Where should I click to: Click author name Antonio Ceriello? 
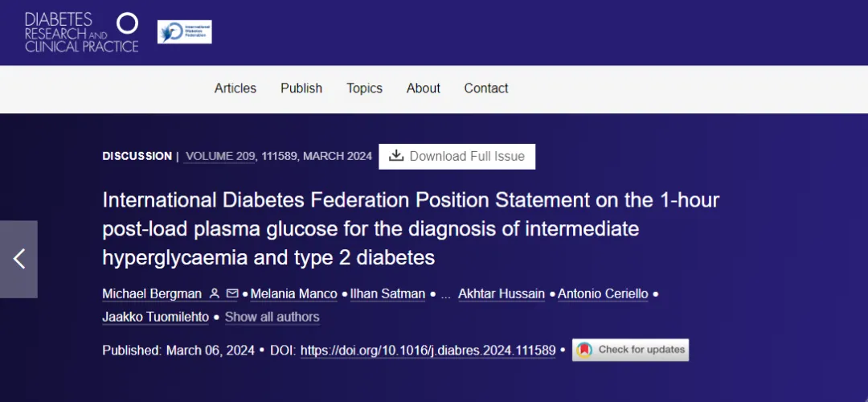(603, 293)
